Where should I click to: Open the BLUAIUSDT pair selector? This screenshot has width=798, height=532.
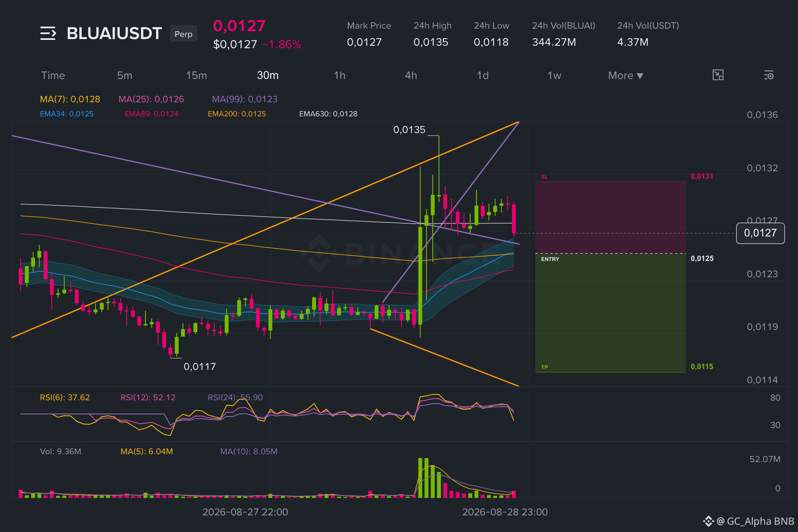[114, 33]
